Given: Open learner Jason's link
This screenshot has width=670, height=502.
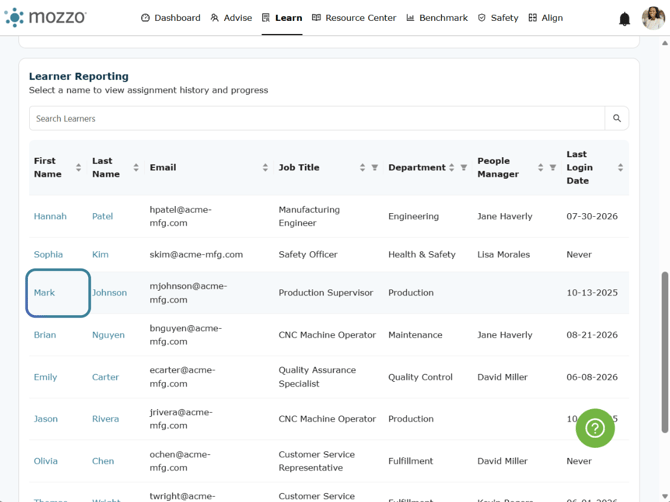Looking at the screenshot, I should (46, 419).
